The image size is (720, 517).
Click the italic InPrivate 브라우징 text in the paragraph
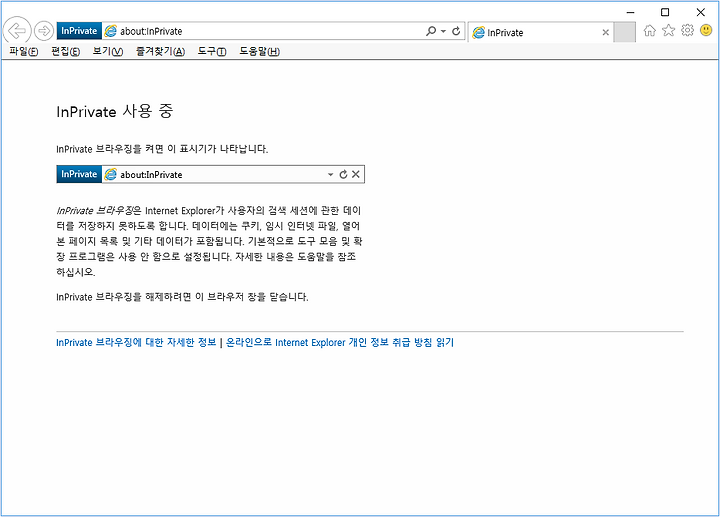pos(95,211)
